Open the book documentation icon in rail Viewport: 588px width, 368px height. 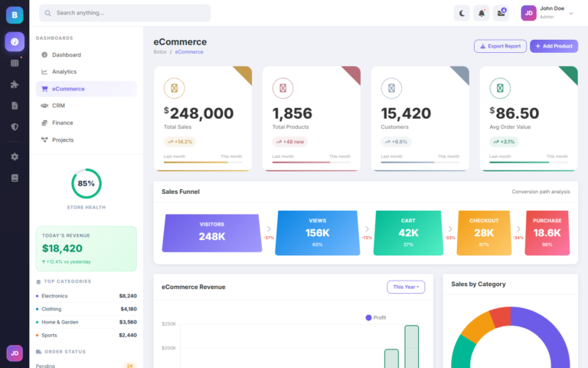coord(15,178)
